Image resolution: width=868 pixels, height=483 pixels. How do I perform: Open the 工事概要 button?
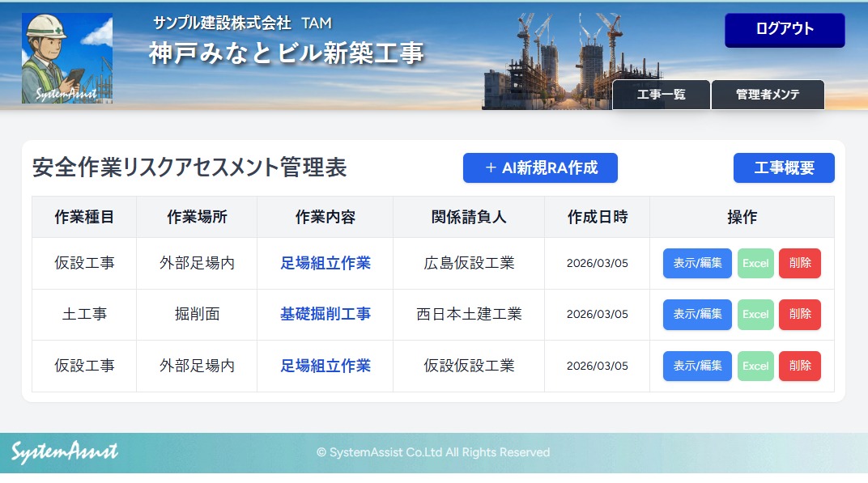pos(783,168)
